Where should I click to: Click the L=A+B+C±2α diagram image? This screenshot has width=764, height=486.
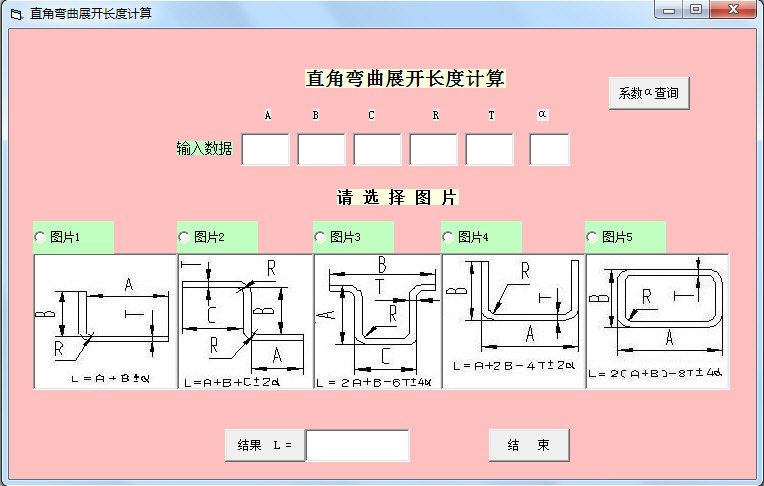coord(246,321)
